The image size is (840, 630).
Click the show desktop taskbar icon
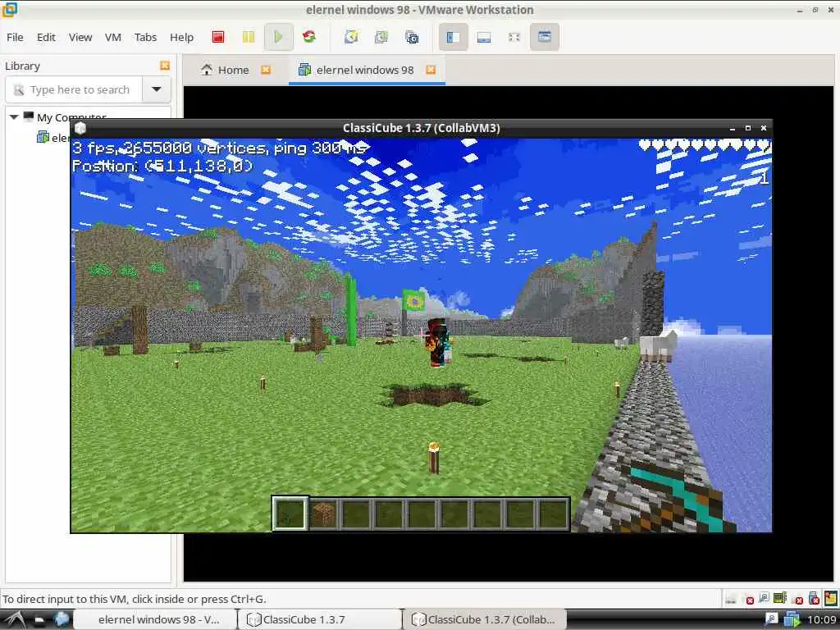pyautogui.click(x=39, y=620)
